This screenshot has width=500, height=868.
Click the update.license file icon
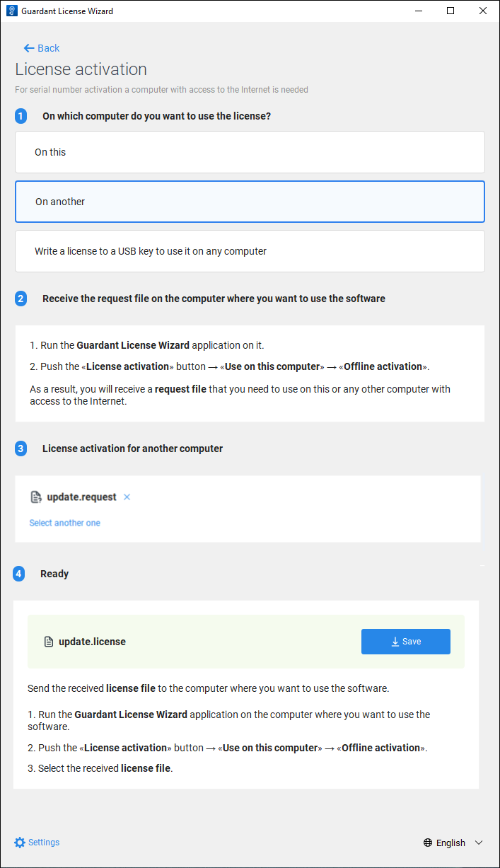pyautogui.click(x=49, y=642)
